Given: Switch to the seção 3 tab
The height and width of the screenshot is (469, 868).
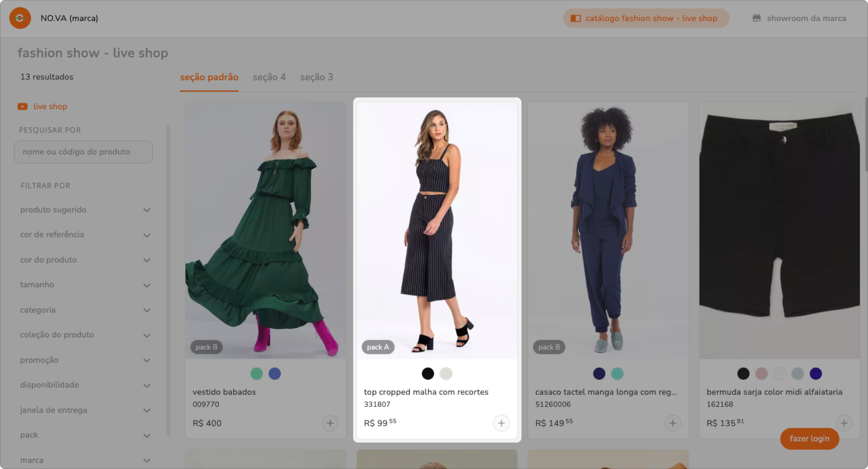Looking at the screenshot, I should [316, 77].
